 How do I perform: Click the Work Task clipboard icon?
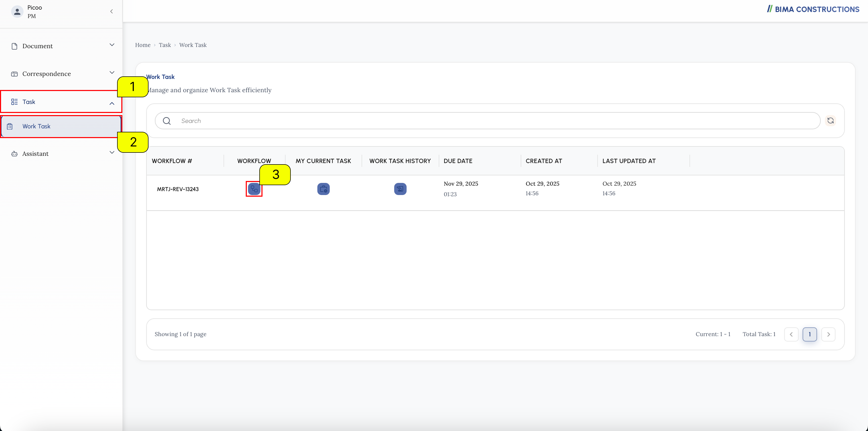[10, 126]
